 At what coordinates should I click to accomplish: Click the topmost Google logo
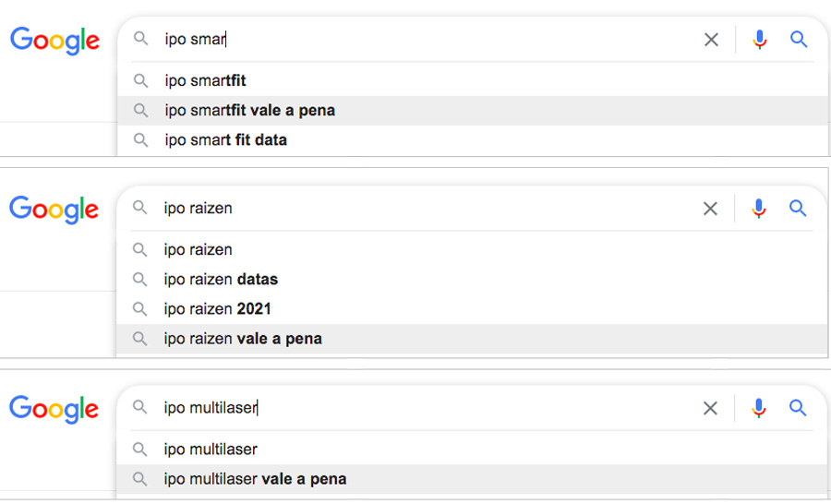(x=54, y=42)
